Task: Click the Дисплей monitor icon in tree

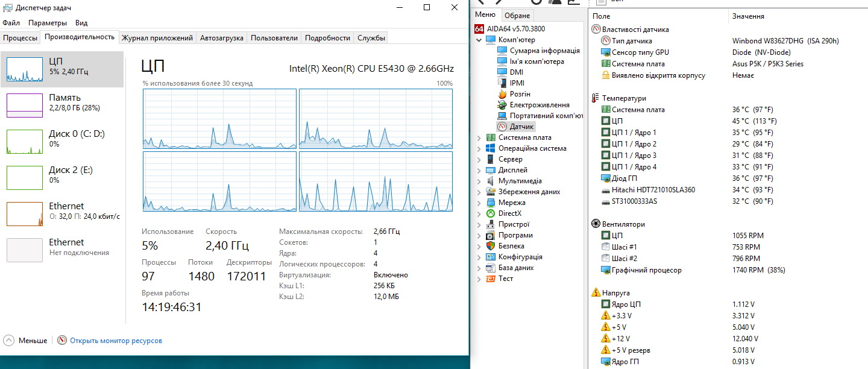Action: click(x=490, y=170)
